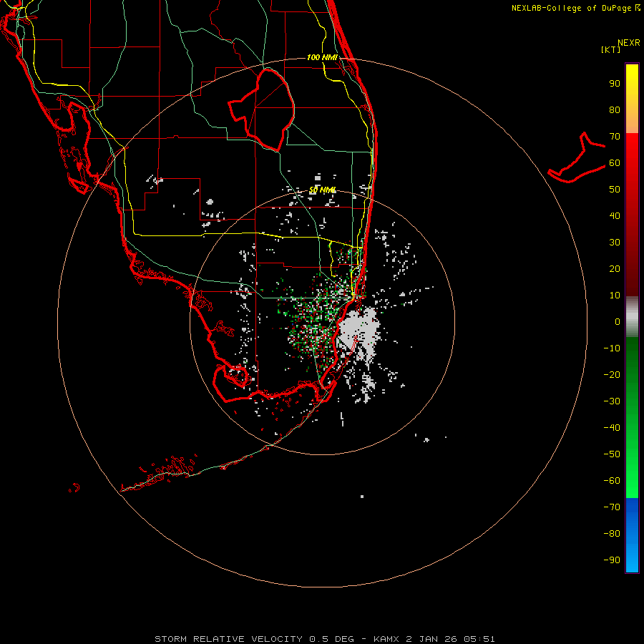Viewport: 644px width, 644px height.
Task: Click the 90 value on velocity scale
Action: pyautogui.click(x=615, y=84)
